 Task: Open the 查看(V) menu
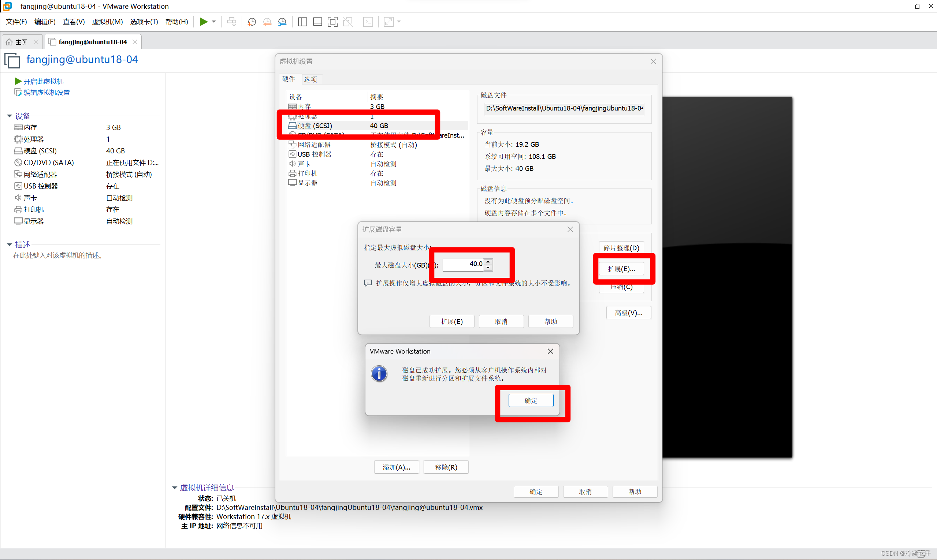click(x=74, y=22)
